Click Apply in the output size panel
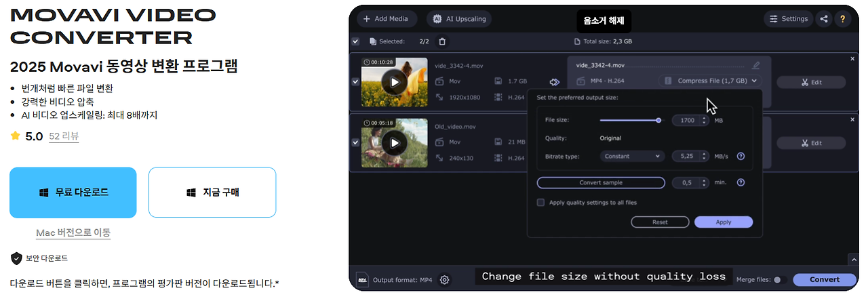 coord(724,222)
